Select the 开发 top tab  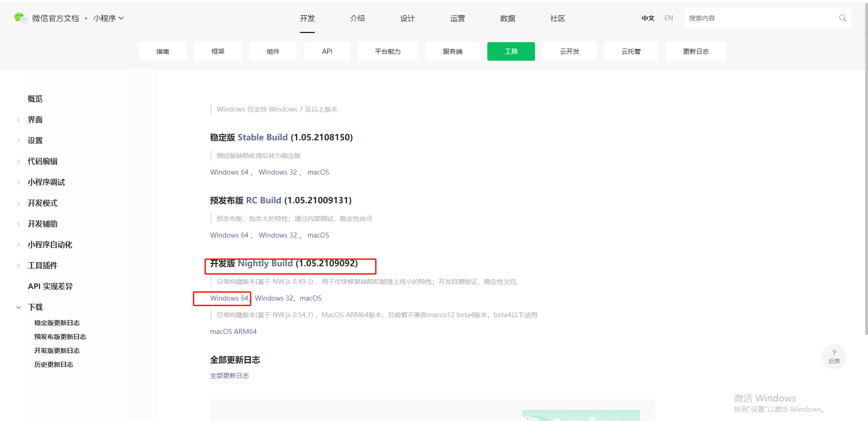point(307,18)
